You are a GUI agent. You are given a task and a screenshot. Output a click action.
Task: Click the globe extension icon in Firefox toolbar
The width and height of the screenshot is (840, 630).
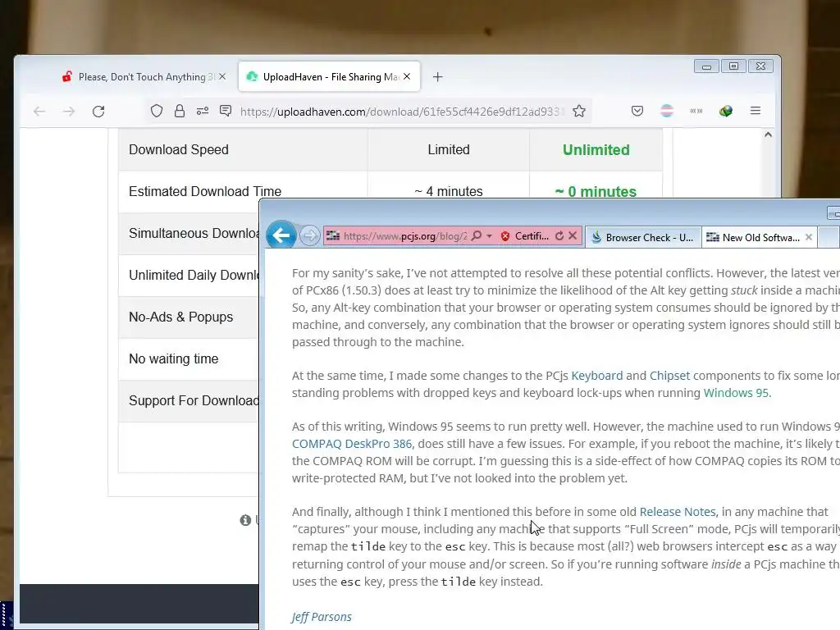click(726, 111)
